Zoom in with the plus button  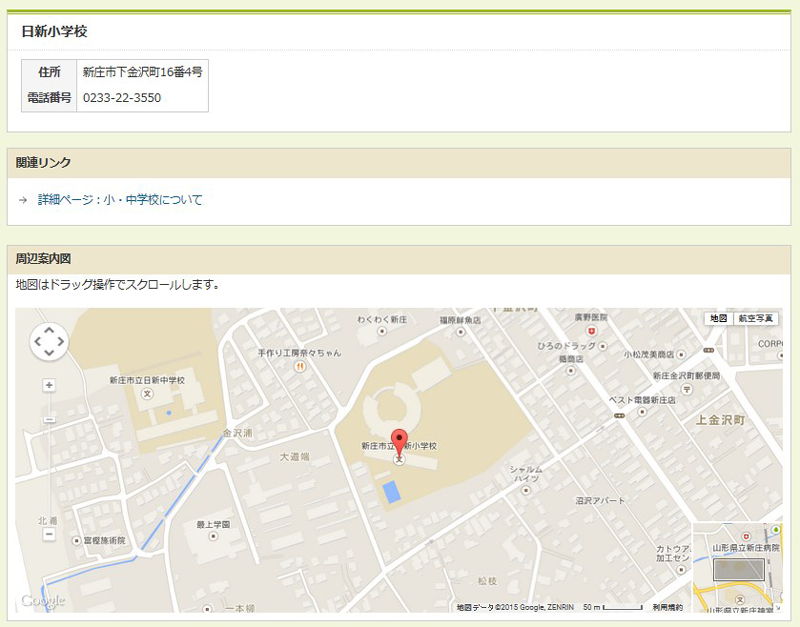pyautogui.click(x=49, y=385)
